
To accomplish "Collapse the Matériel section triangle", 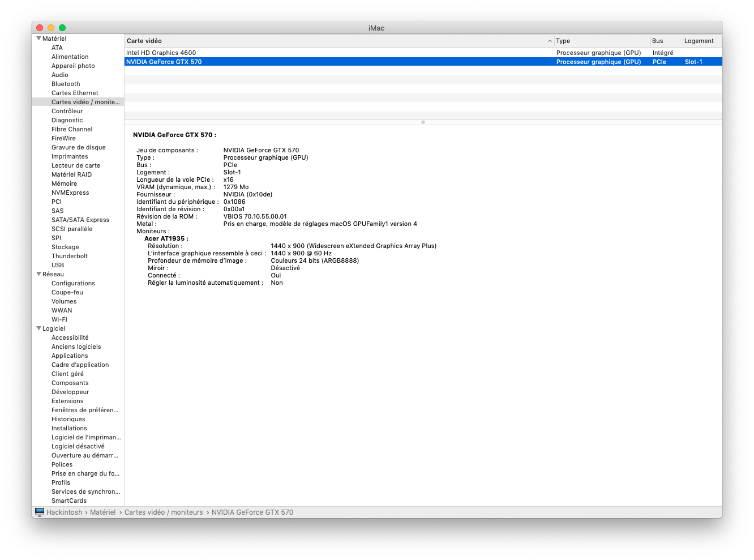I will pyautogui.click(x=38, y=39).
